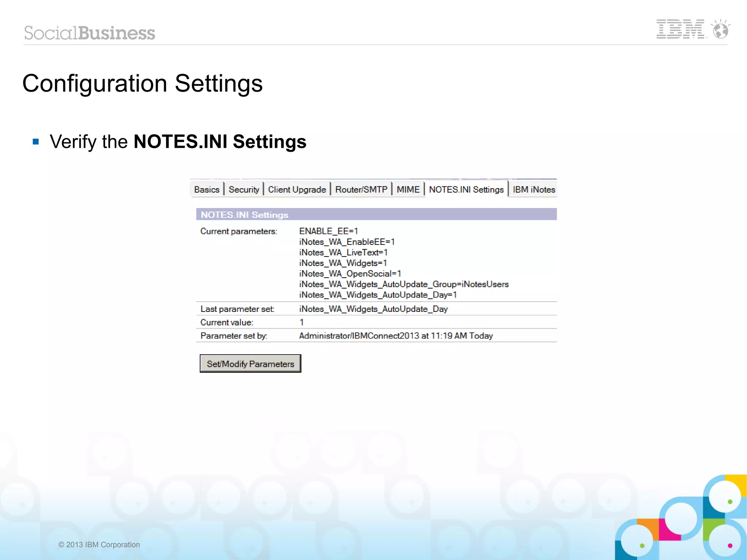747x560 pixels.
Task: Click the iNotes_WA_Widgets=1 parameter
Action: 343,263
